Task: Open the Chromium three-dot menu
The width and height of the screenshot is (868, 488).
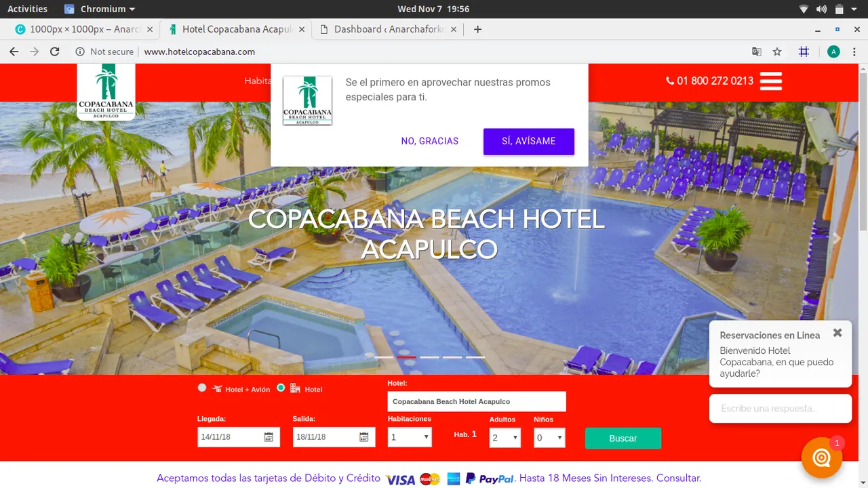Action: tap(854, 52)
